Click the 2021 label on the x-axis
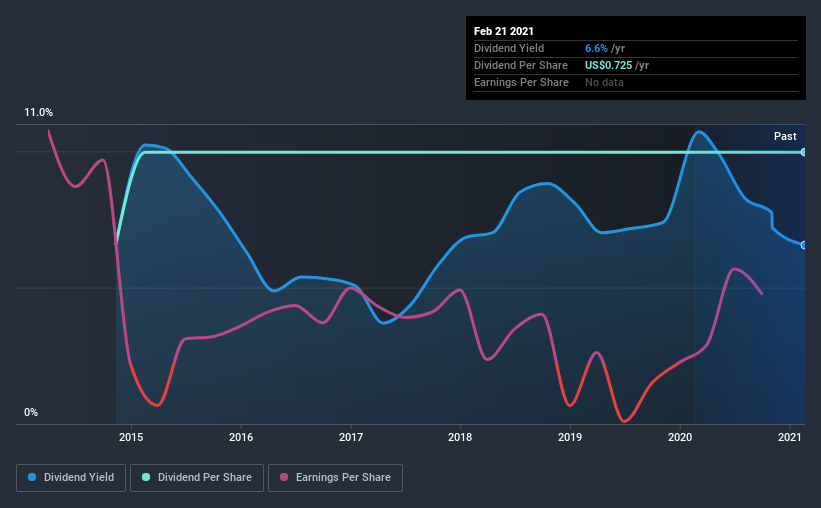The height and width of the screenshot is (508, 821). (790, 437)
